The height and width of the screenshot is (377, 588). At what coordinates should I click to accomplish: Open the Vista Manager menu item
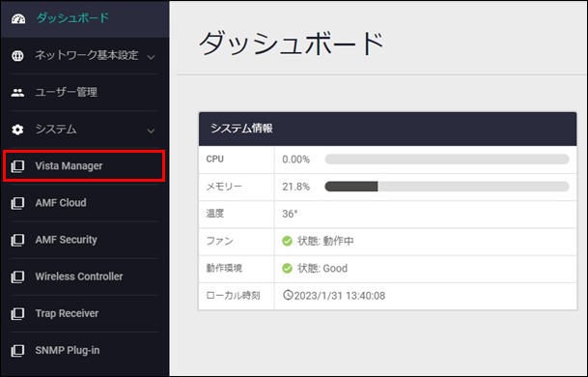click(x=84, y=166)
